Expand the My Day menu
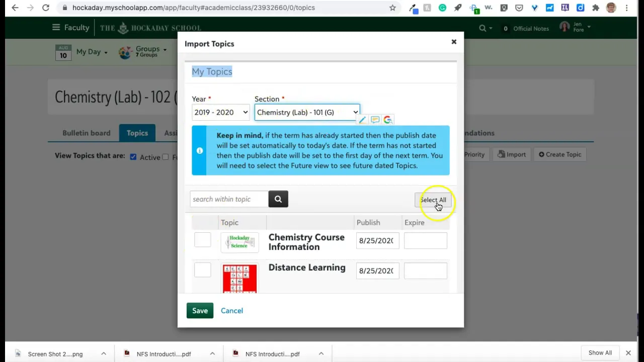644x362 pixels. 92,52
